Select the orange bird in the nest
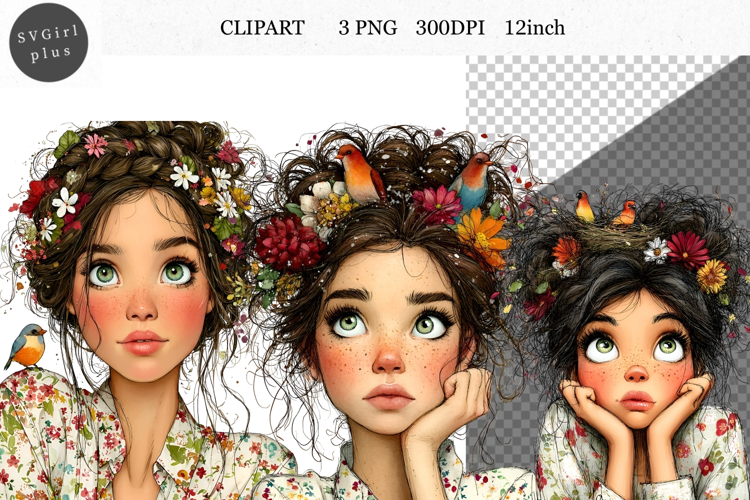Viewport: 750px width, 500px height. point(625,212)
